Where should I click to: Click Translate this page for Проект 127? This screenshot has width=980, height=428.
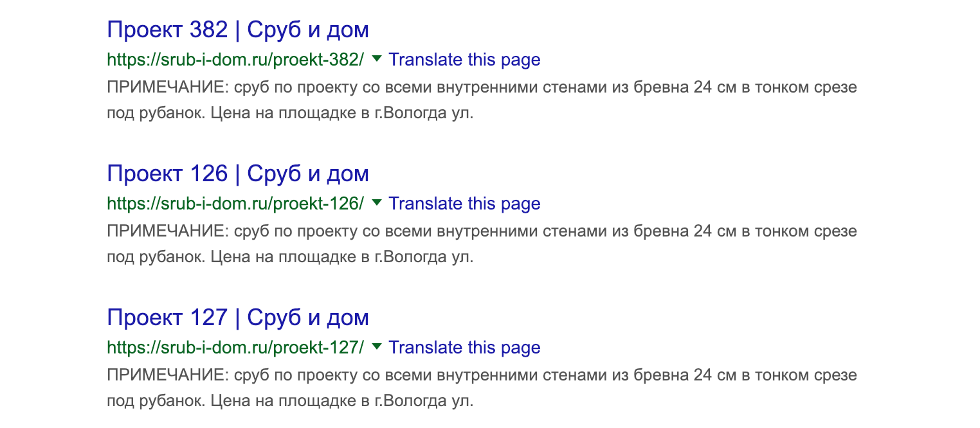click(x=464, y=348)
